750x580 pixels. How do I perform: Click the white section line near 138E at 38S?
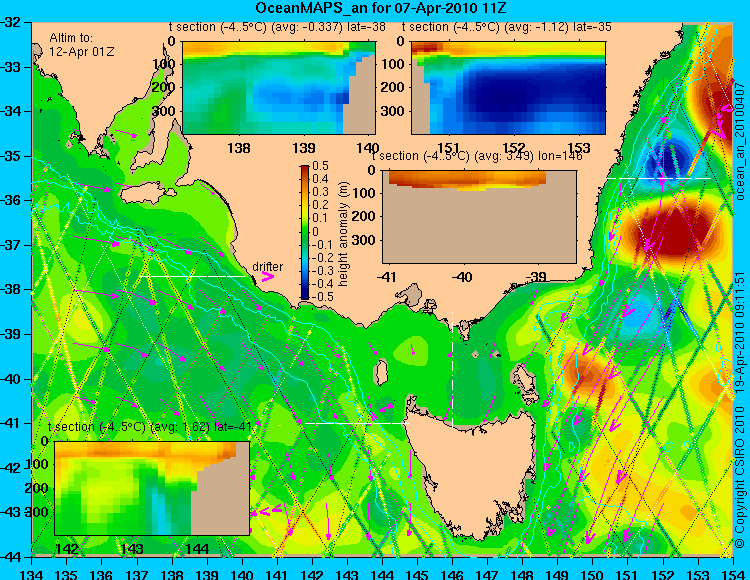pos(193,276)
